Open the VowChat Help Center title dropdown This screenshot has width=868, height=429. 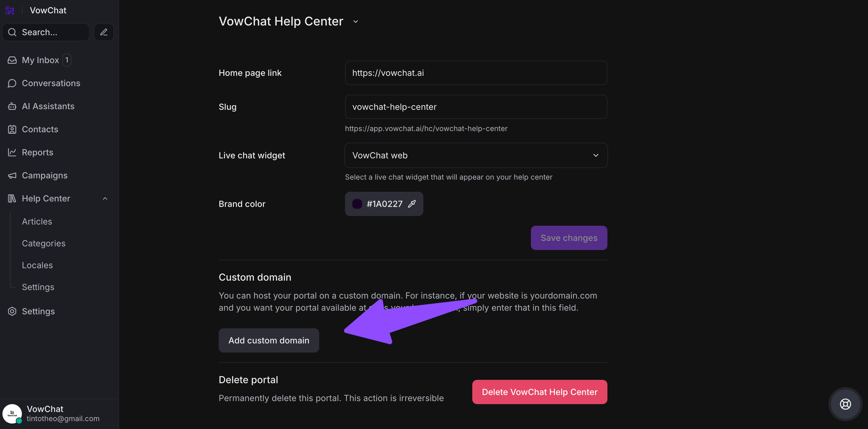click(x=355, y=22)
